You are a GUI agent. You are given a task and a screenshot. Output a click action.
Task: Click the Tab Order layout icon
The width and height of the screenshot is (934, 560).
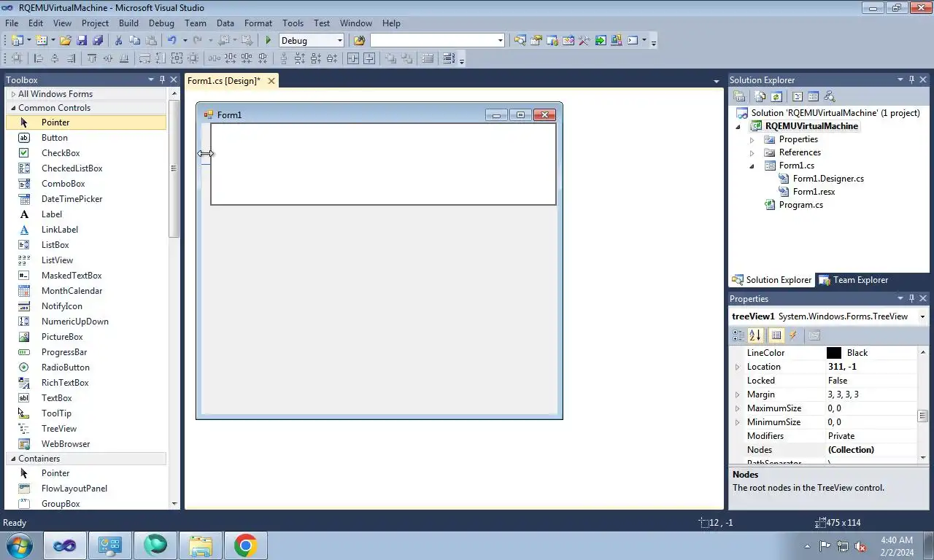[x=449, y=59]
